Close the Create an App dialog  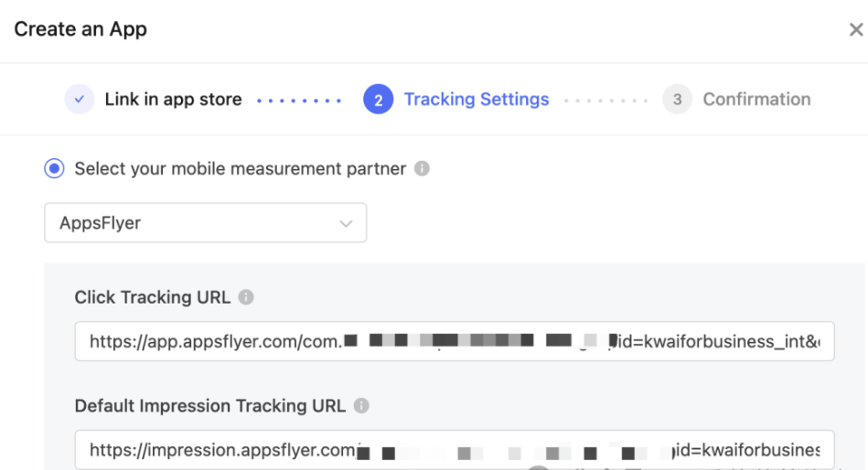tap(856, 29)
